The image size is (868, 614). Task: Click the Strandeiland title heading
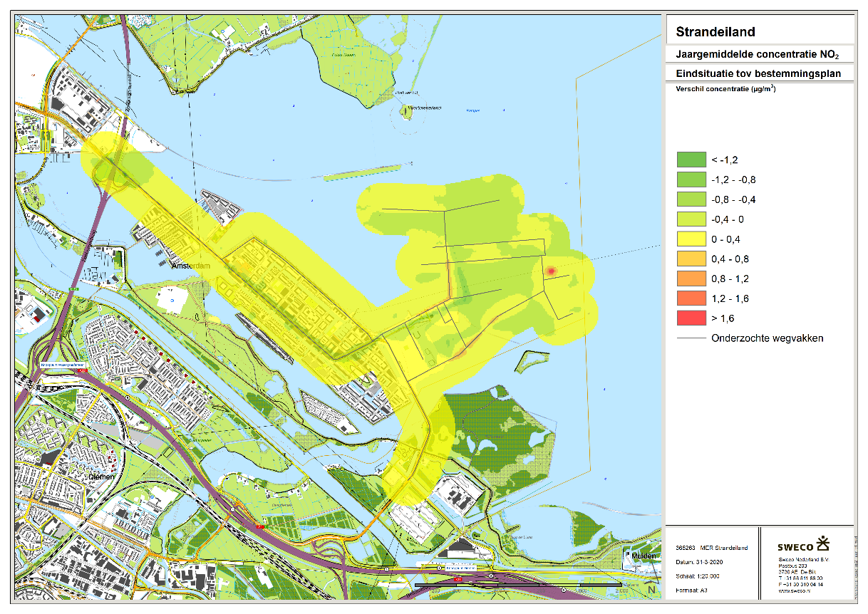click(x=715, y=31)
